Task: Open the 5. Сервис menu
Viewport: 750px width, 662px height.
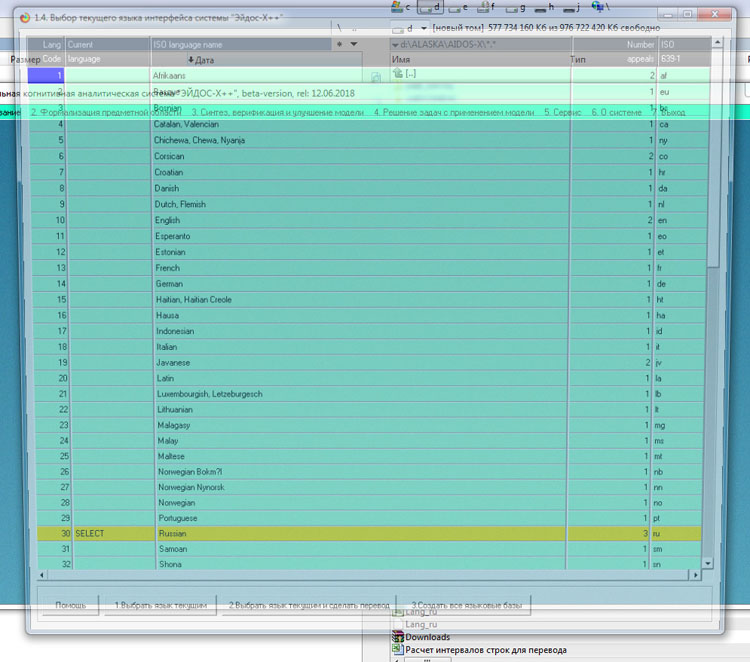Action: tap(562, 112)
